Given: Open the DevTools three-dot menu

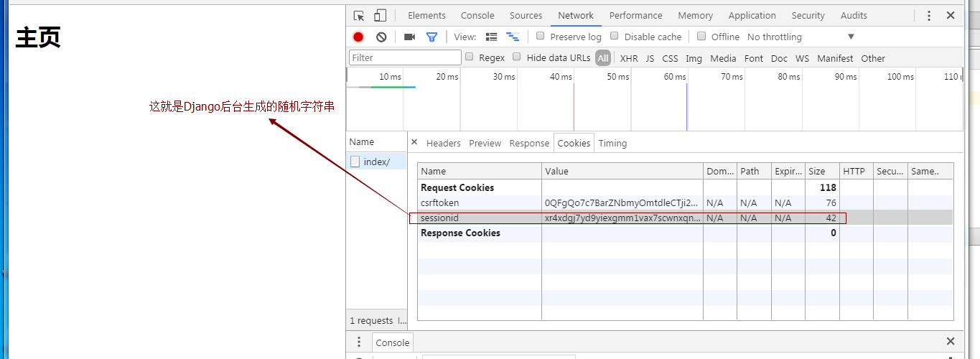Looking at the screenshot, I should coord(929,16).
